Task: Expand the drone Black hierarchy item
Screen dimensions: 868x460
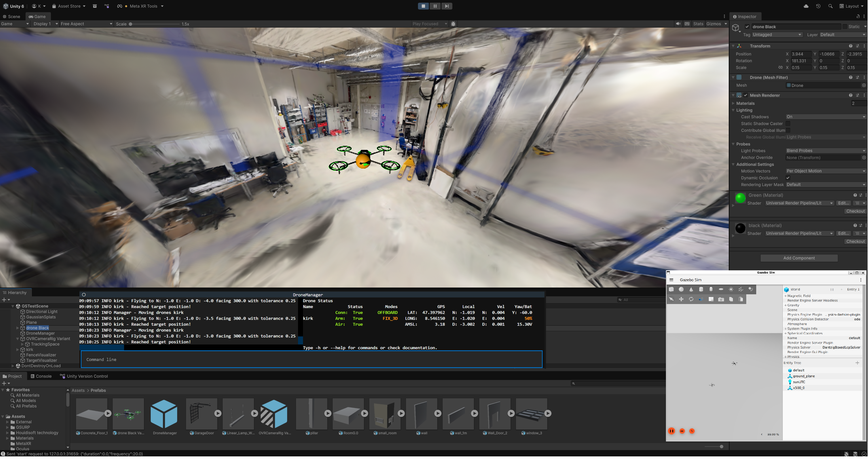Action: coord(17,328)
